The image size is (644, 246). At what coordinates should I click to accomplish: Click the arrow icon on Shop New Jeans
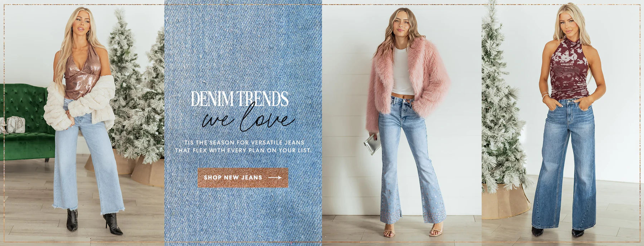click(274, 177)
